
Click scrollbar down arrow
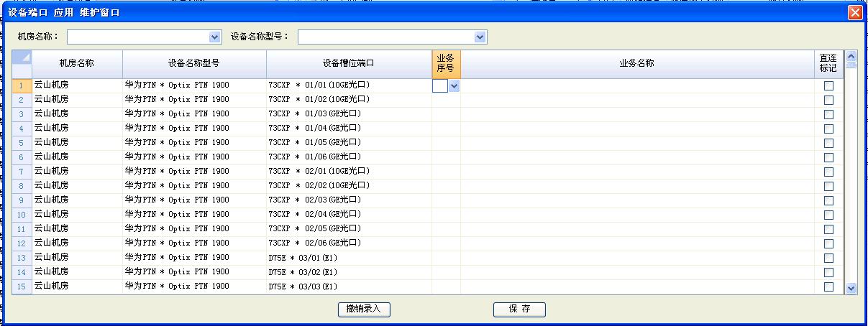tap(851, 288)
